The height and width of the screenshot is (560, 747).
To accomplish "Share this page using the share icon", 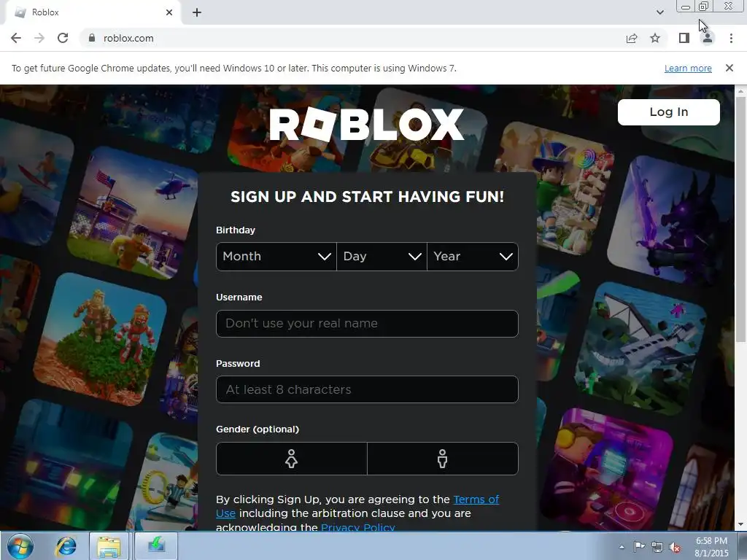I will coord(632,38).
